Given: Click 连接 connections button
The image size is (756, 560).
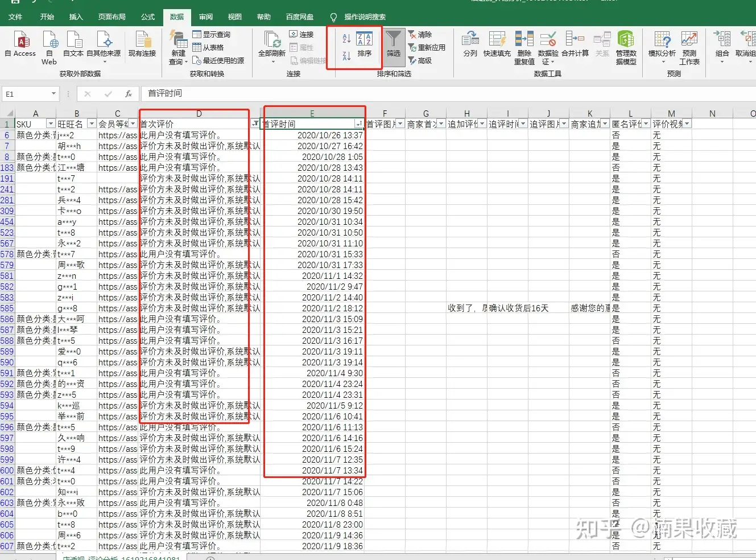Looking at the screenshot, I should click(301, 34).
